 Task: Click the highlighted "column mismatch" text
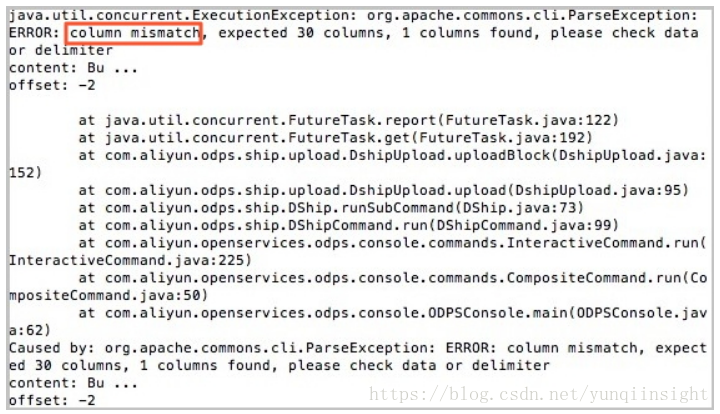tap(134, 33)
